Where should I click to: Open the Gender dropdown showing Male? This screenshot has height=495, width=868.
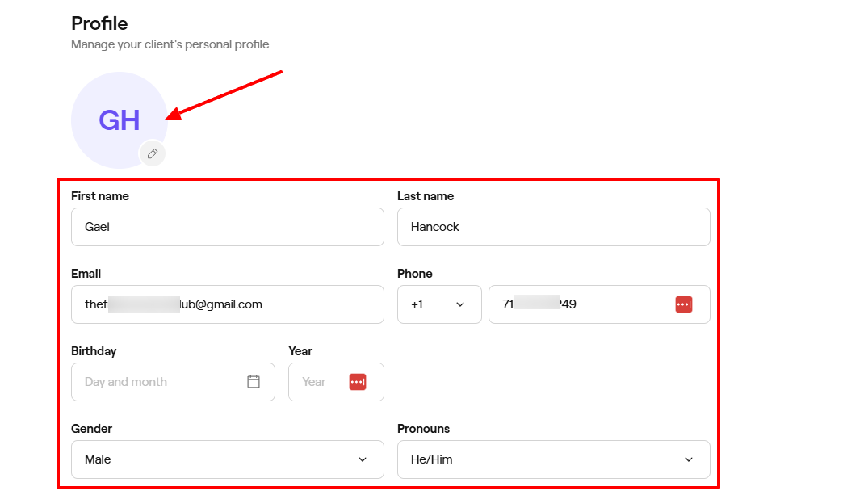pyautogui.click(x=227, y=459)
